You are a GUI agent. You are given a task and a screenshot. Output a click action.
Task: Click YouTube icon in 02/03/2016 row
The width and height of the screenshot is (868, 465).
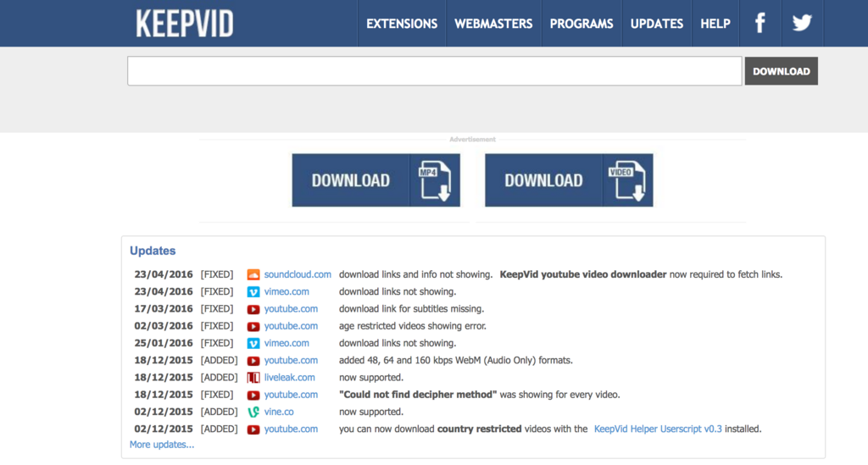click(x=253, y=326)
